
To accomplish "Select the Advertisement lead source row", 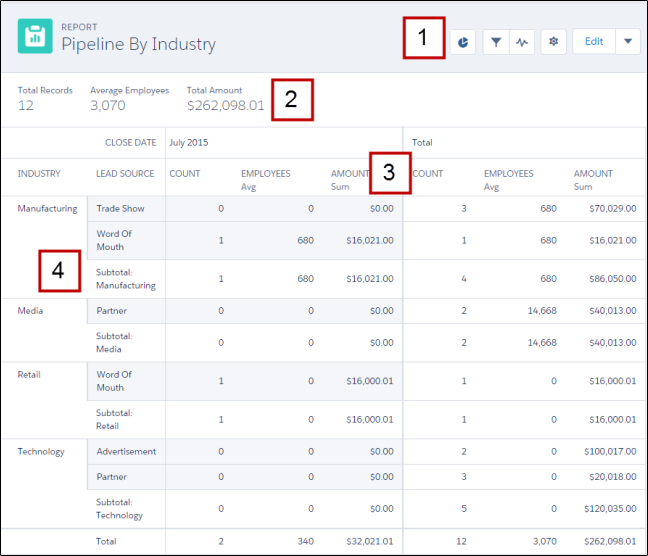I will pyautogui.click(x=126, y=452).
